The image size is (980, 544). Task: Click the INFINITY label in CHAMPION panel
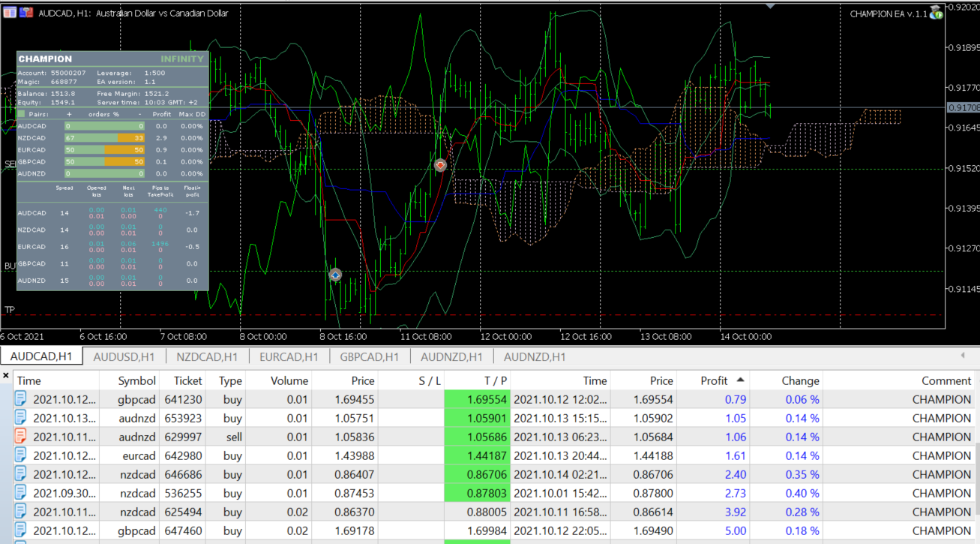[x=181, y=59]
